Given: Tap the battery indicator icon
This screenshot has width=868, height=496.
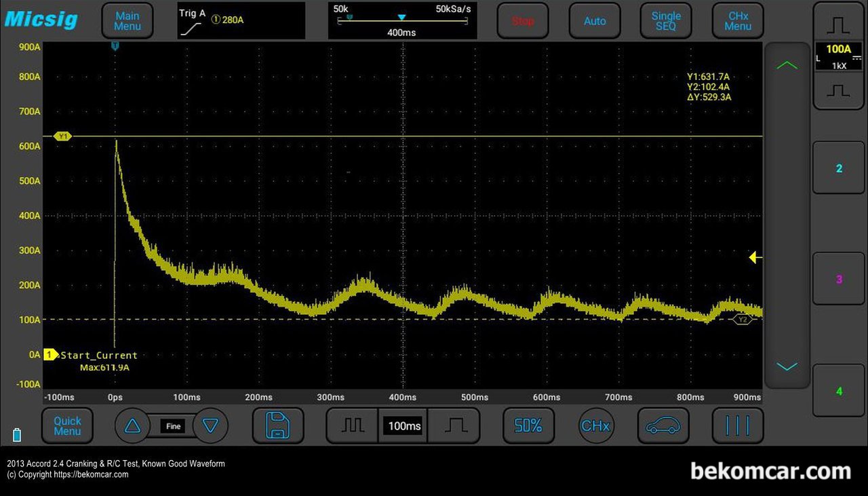Looking at the screenshot, I should [17, 434].
